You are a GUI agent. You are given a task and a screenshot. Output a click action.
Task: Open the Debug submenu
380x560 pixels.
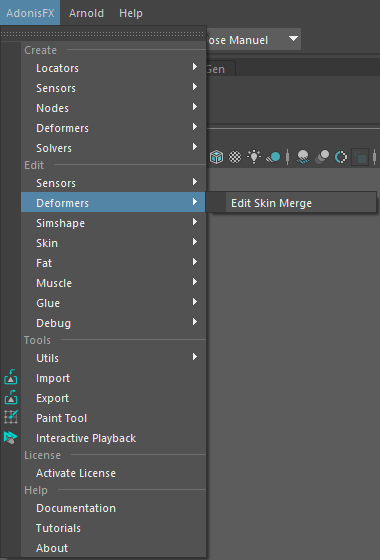[x=113, y=323]
